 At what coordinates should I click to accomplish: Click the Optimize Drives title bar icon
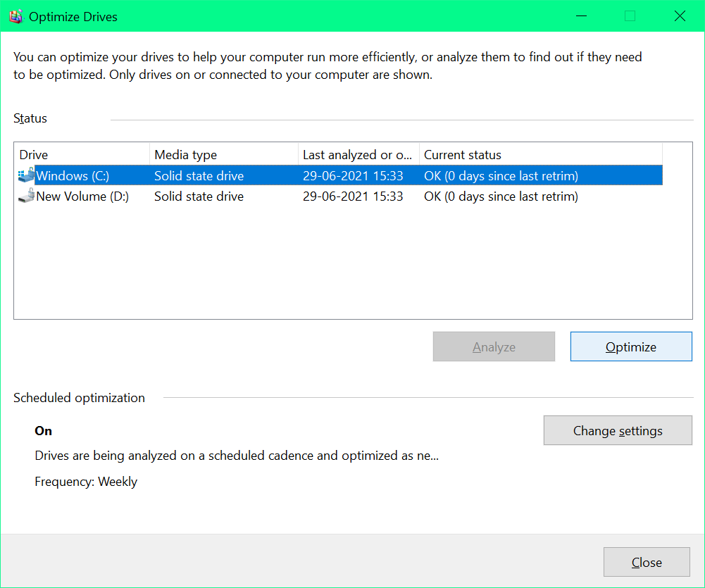tap(15, 17)
